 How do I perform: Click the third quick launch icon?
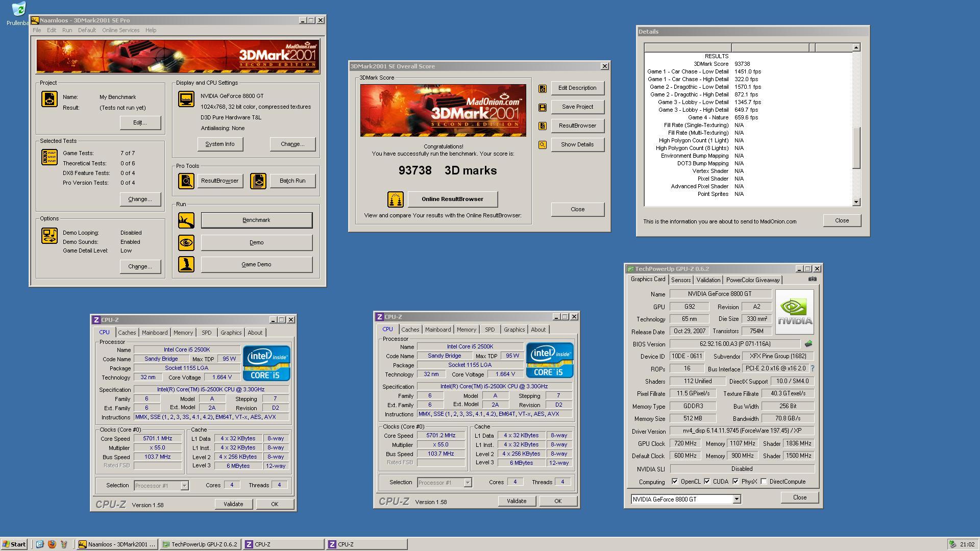coord(64,544)
